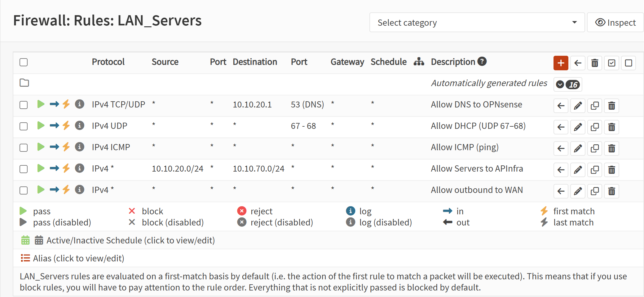Click the folder icon for automatically generated rules
The width and height of the screenshot is (644, 297).
pos(24,83)
